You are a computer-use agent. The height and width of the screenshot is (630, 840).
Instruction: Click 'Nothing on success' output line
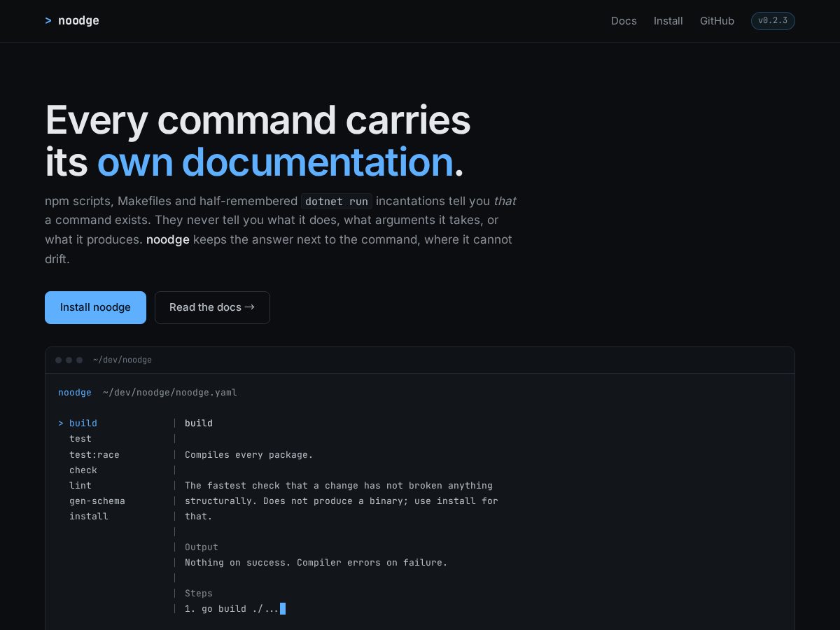[x=316, y=563]
